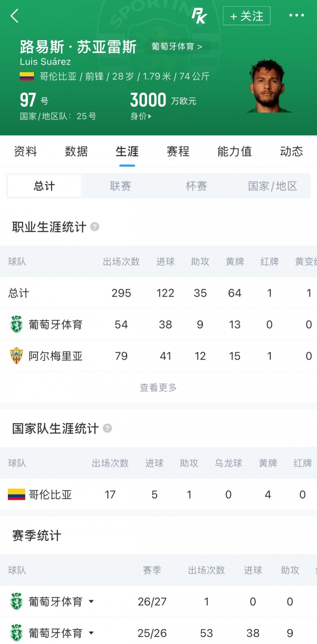Tap the player portrait photo
317x644 pixels.
tap(267, 86)
